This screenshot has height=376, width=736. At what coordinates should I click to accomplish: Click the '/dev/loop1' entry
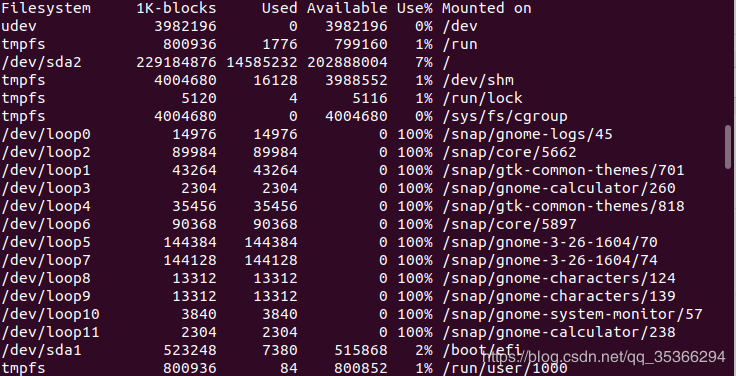pos(46,170)
